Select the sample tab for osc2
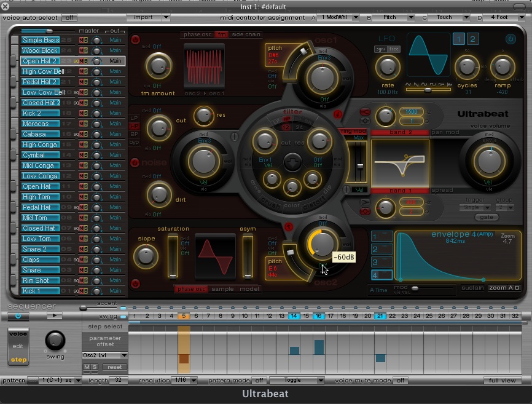 [x=223, y=289]
